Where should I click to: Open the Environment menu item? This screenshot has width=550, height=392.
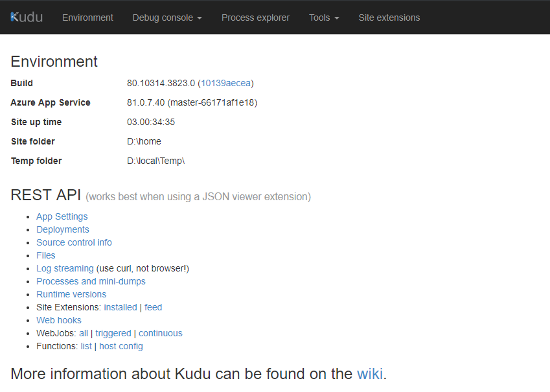[87, 17]
